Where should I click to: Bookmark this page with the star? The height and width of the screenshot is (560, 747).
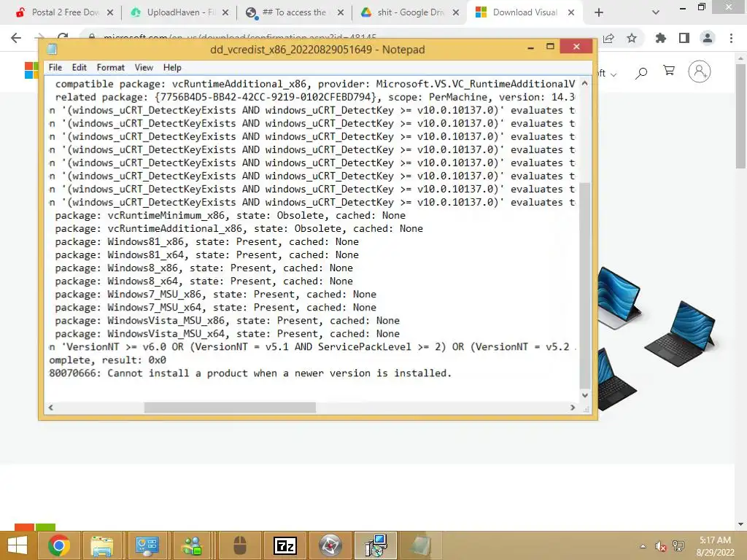click(x=632, y=38)
